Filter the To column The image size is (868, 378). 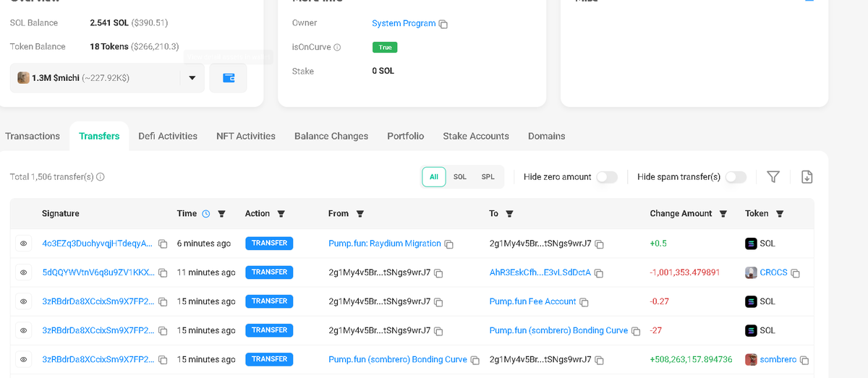pos(510,214)
